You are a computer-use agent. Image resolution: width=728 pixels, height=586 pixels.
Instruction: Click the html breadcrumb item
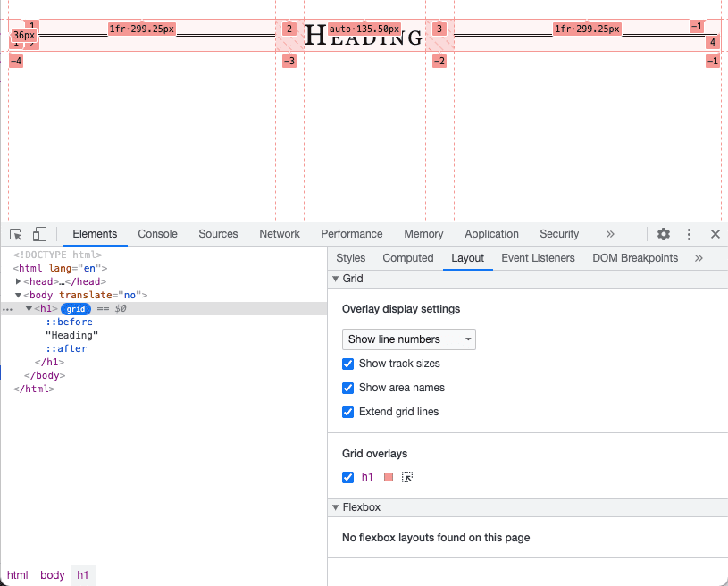[x=17, y=574]
